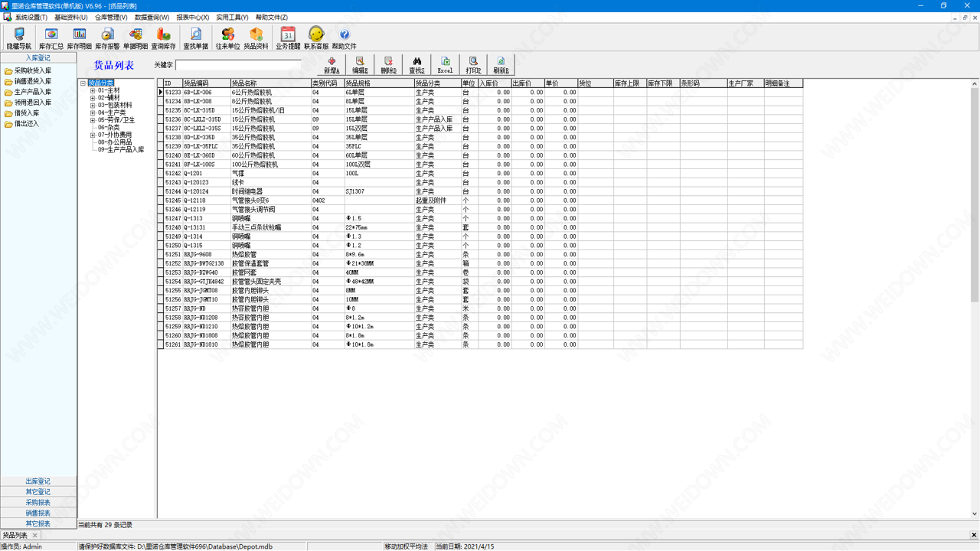Click the 往来单位 toolbar icon
Image resolution: width=980 pixels, height=551 pixels.
tap(228, 38)
